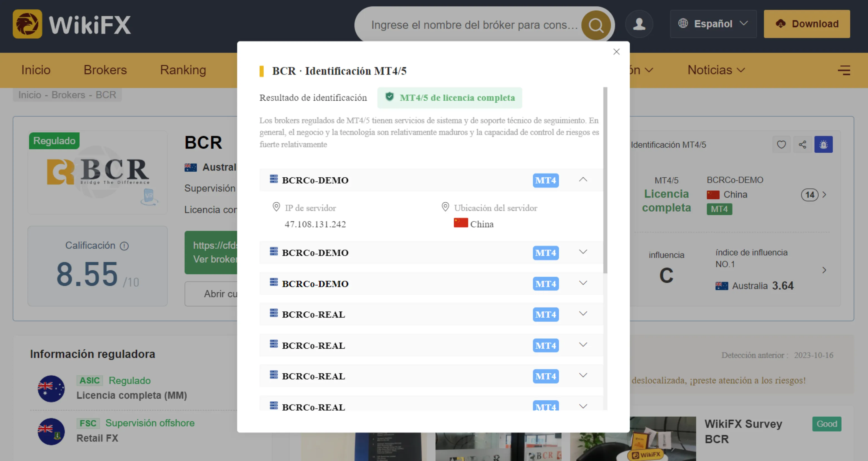The height and width of the screenshot is (461, 868).
Task: Click the search magnifier button
Action: tap(596, 25)
